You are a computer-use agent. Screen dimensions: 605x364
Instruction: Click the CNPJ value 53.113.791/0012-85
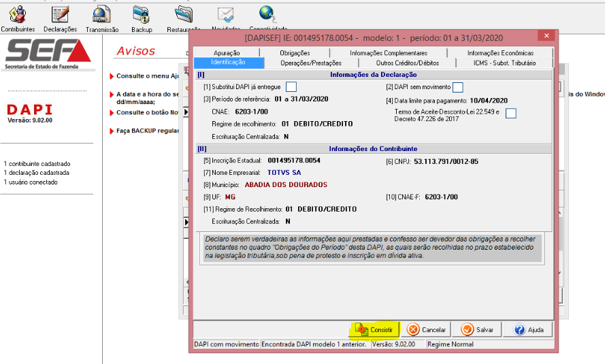446,161
